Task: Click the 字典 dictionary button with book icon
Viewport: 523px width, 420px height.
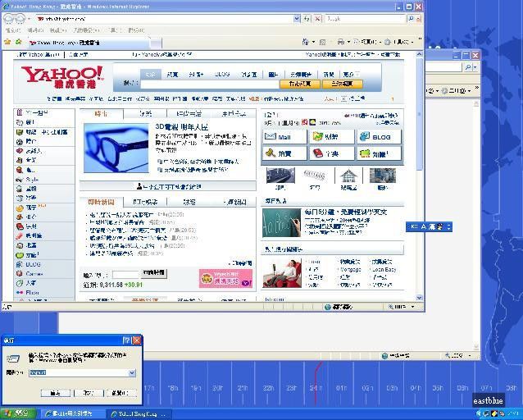Action: (x=332, y=153)
